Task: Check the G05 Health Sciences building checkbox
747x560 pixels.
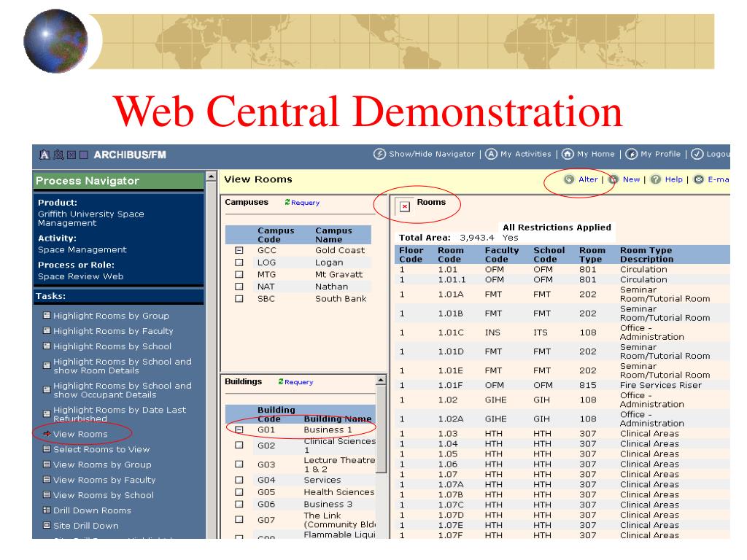Action: (239, 492)
